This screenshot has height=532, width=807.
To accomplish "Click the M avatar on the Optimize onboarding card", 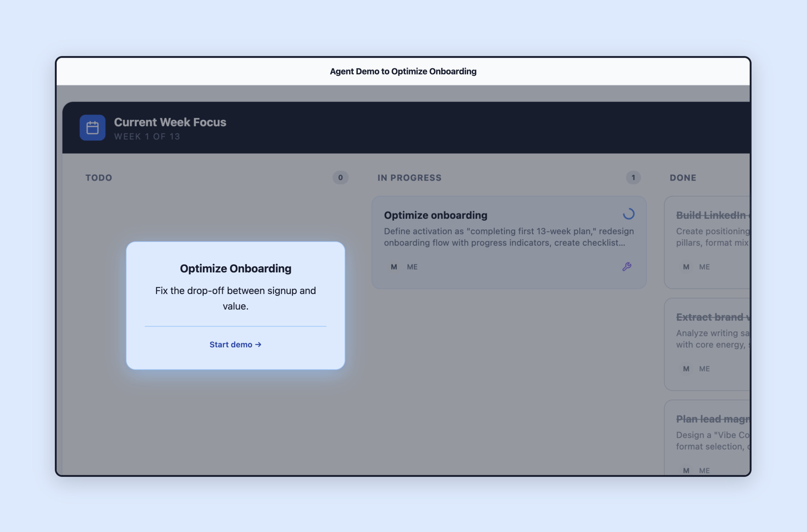I will 394,267.
